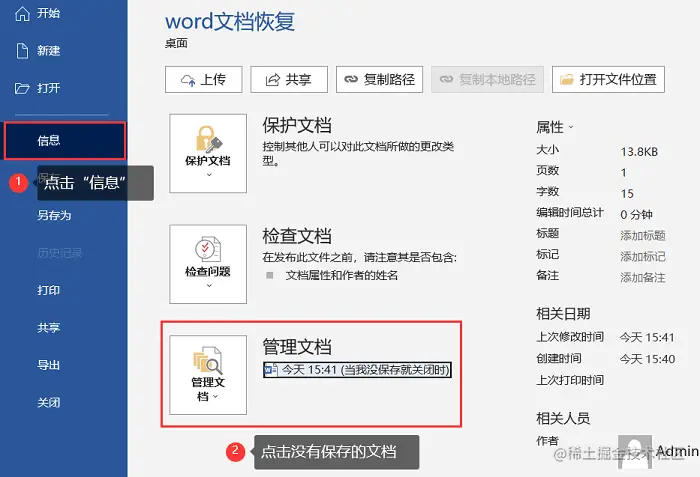Screen dimensions: 700x477
Task: Click the manage documents magnifier icon
Action: [x=208, y=360]
